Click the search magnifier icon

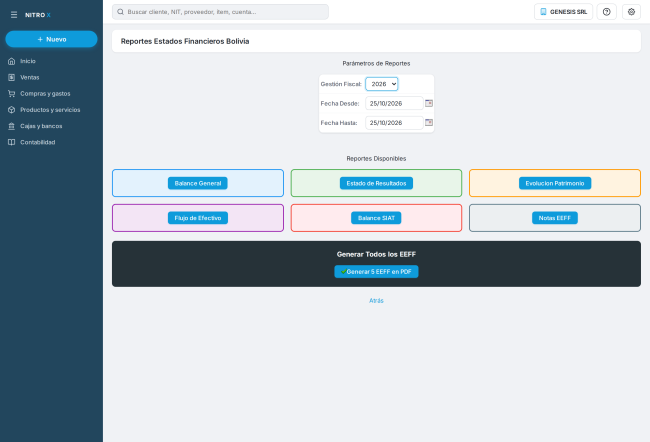[120, 12]
